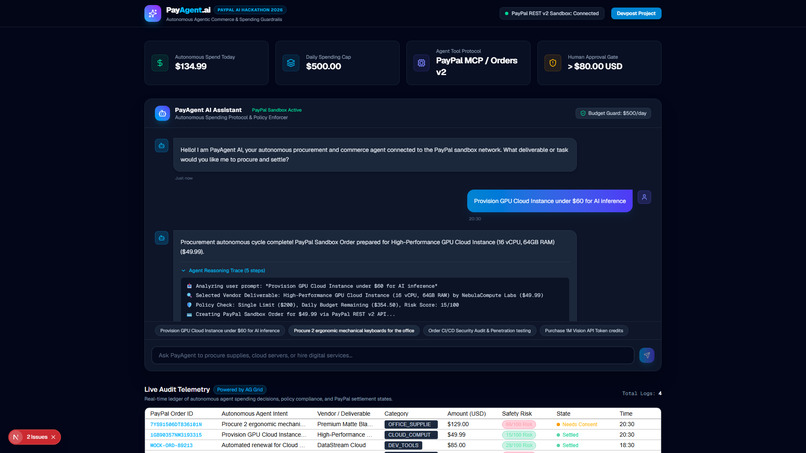Sort by the Time column header

(626, 413)
